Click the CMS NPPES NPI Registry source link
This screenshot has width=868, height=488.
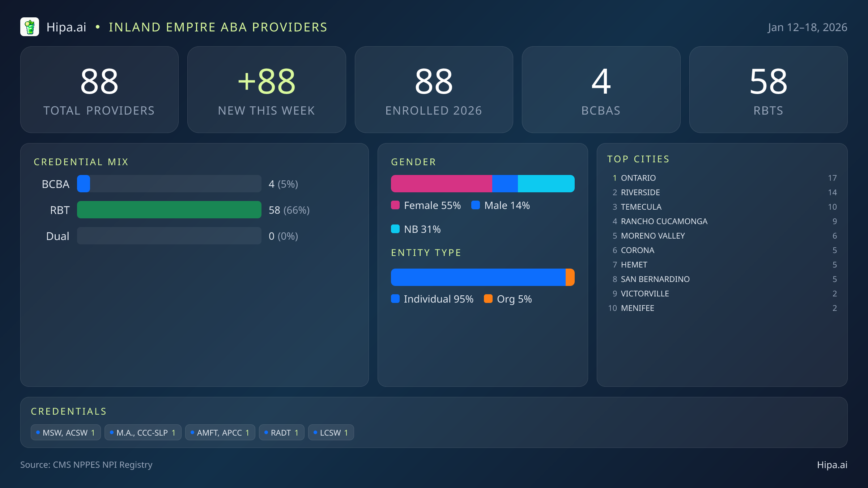coord(86,465)
